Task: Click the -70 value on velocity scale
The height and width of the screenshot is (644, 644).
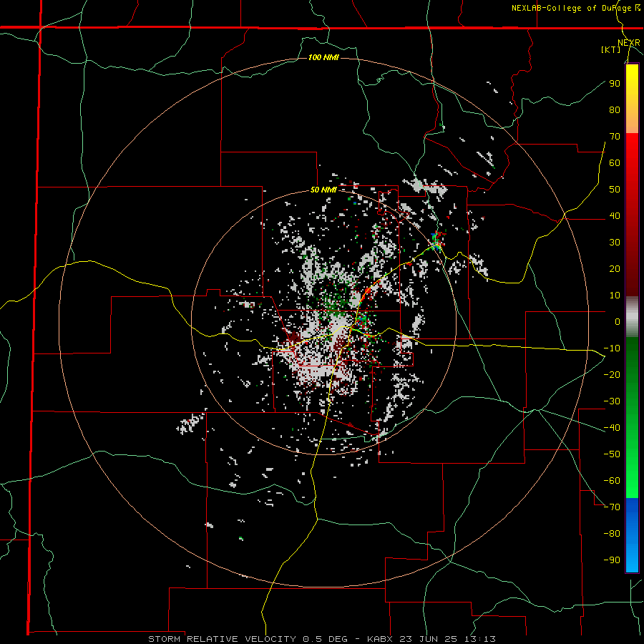Action: pos(612,507)
